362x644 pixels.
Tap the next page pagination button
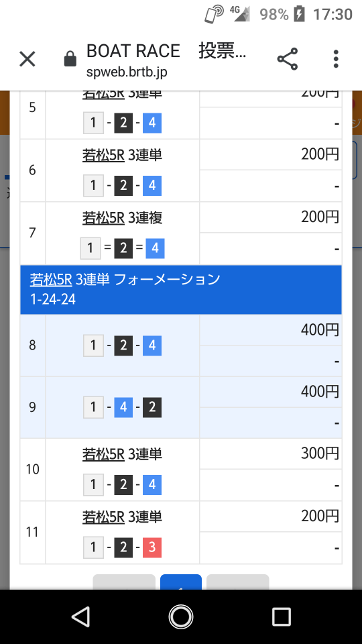point(237,582)
